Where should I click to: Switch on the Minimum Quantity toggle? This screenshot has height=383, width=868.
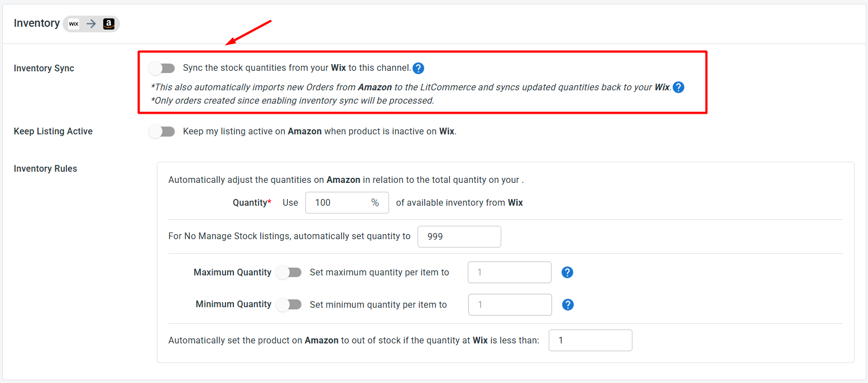pos(289,304)
